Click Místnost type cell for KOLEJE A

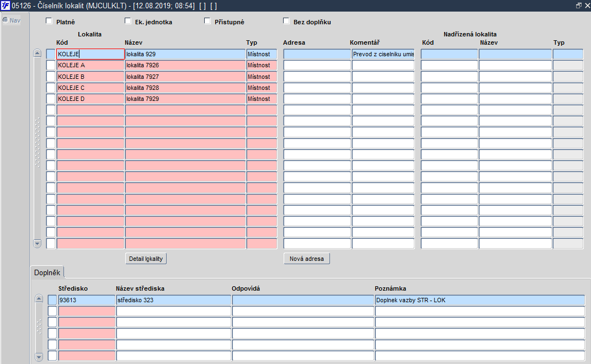click(262, 65)
